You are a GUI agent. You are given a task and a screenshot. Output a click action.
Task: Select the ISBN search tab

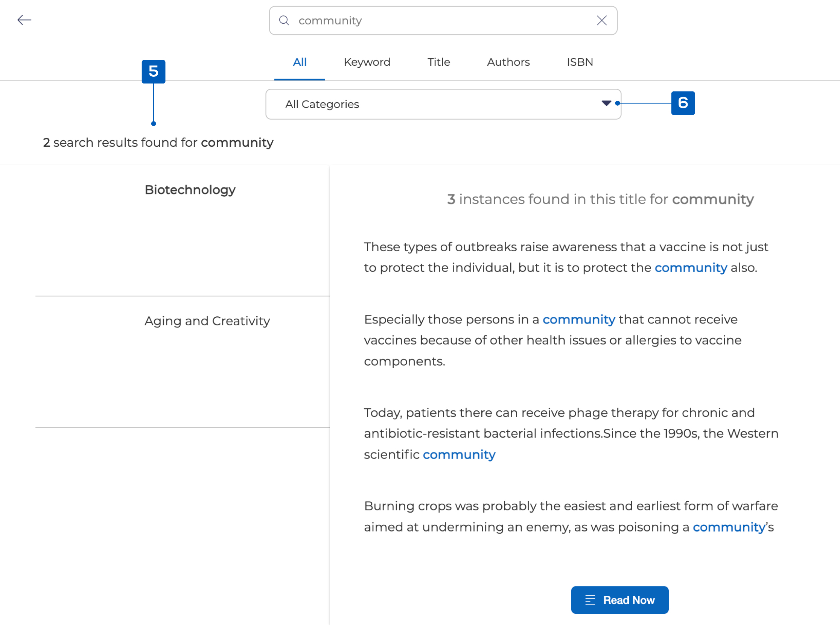pyautogui.click(x=580, y=62)
